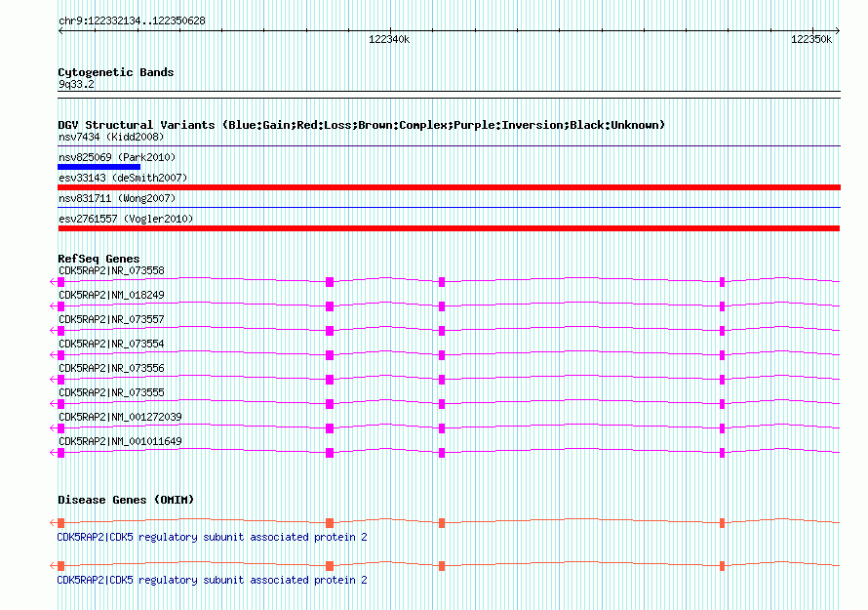This screenshot has width=868, height=610.
Task: Click the second exon box of NR_073558
Action: coord(330,282)
